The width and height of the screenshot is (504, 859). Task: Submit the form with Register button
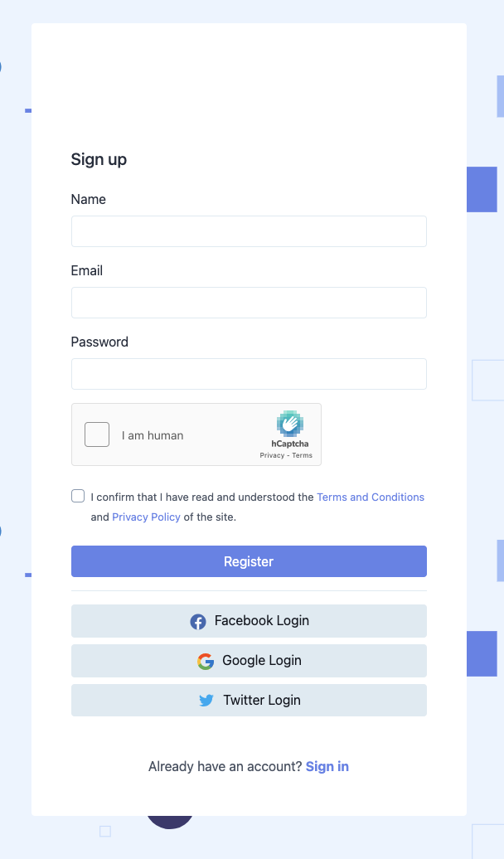click(249, 561)
